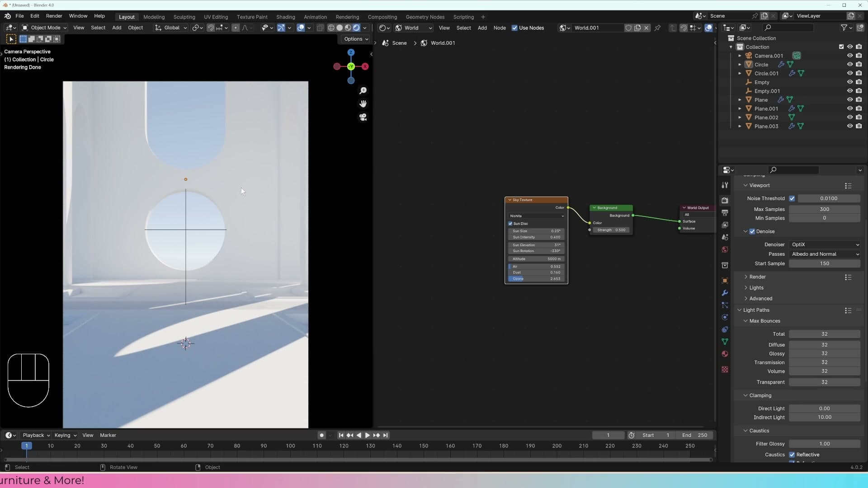Select material preview viewport shading

click(348, 28)
